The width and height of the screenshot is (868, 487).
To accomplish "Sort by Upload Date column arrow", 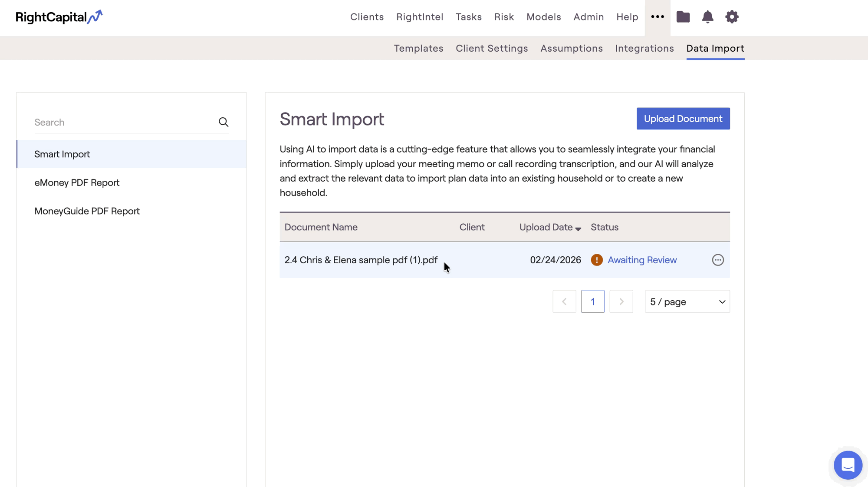I will 578,229.
